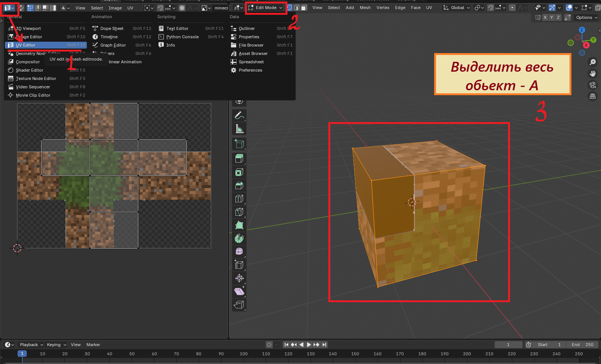The height and width of the screenshot is (364, 601).
Task: Select the Measure tool
Action: coord(239,129)
